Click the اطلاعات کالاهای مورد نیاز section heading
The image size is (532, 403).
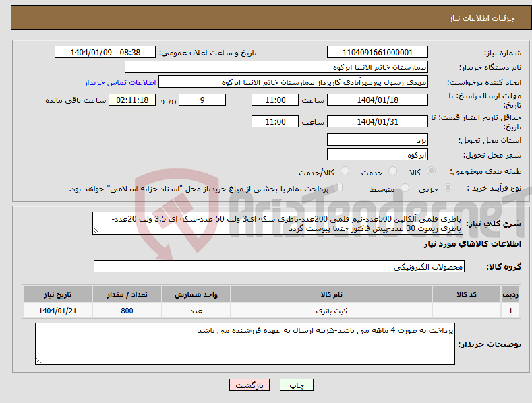[472, 244]
